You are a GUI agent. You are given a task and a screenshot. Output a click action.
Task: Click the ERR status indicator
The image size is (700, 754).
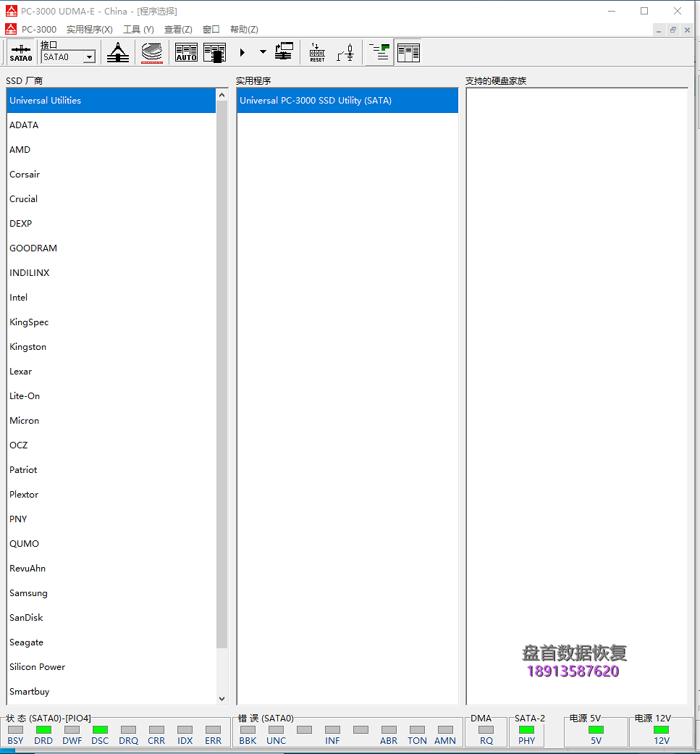[213, 730]
